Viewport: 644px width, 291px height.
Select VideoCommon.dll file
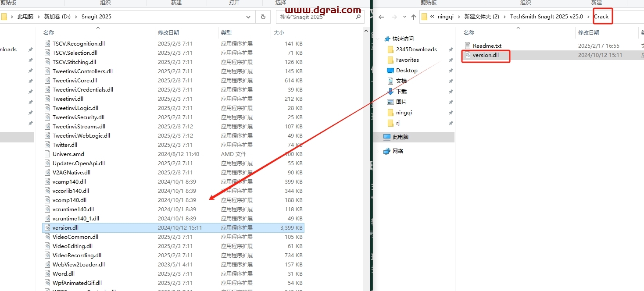pyautogui.click(x=75, y=237)
